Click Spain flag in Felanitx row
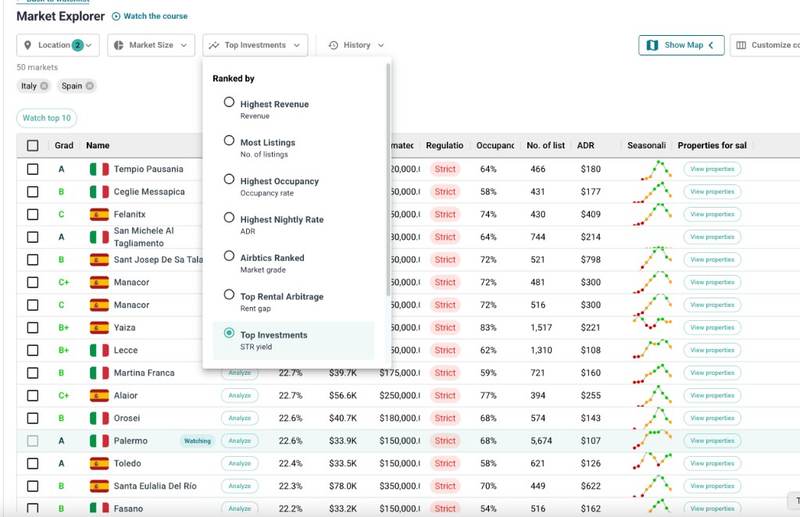The height and width of the screenshot is (517, 800). pyautogui.click(x=99, y=214)
